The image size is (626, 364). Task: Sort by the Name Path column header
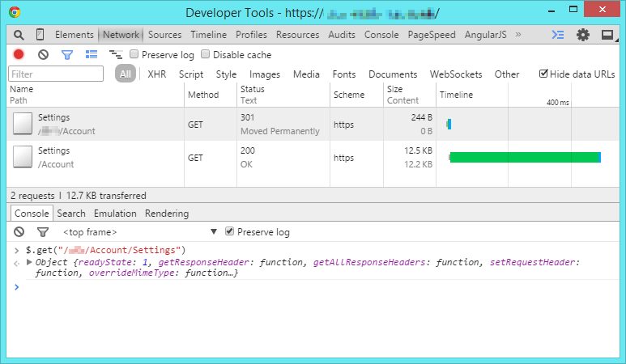point(96,95)
